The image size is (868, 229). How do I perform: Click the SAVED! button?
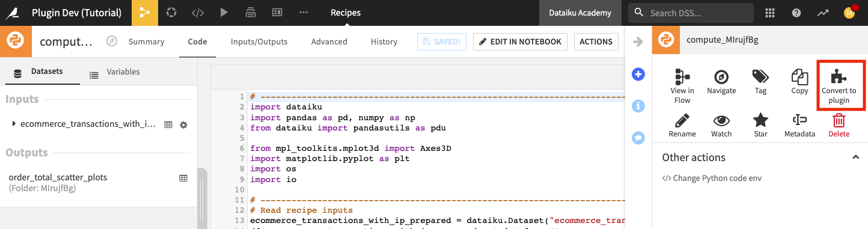[442, 41]
